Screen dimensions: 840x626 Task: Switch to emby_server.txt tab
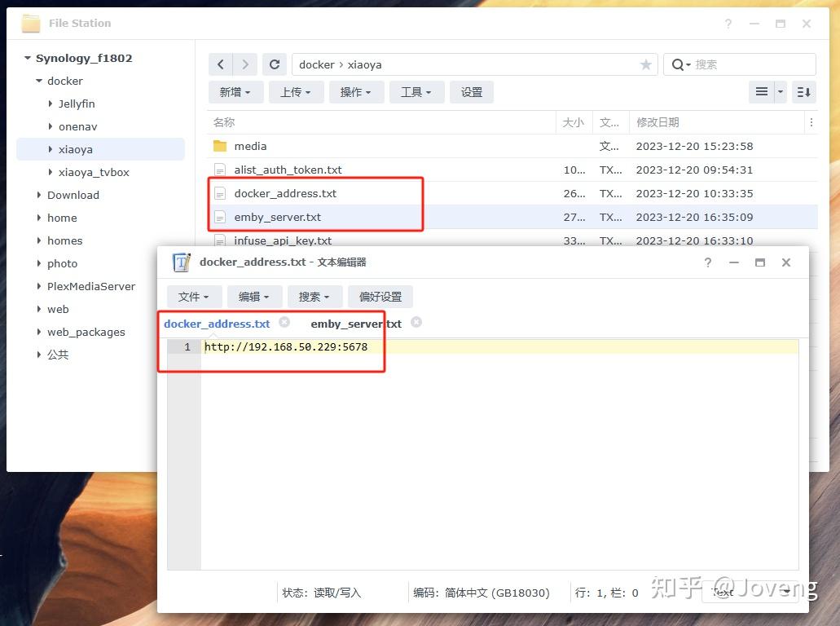[356, 324]
